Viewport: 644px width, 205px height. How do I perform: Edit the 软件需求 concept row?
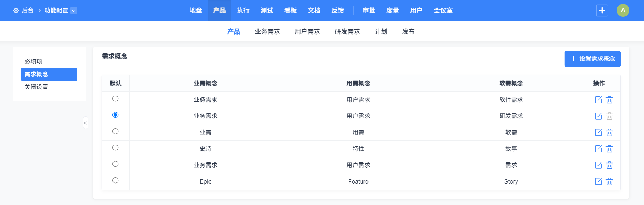598,100
